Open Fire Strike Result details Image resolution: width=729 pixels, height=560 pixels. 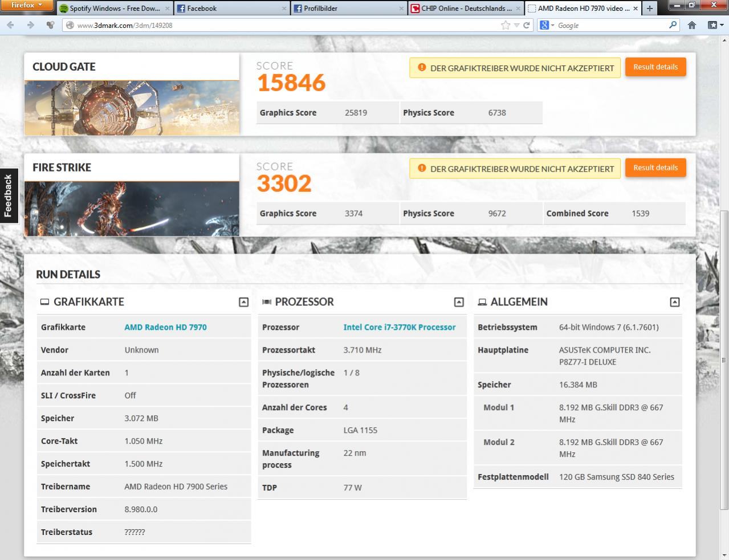pos(655,167)
